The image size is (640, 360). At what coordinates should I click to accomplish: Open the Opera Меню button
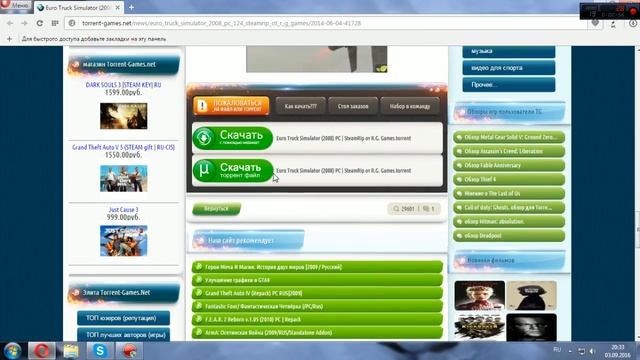coord(16,6)
